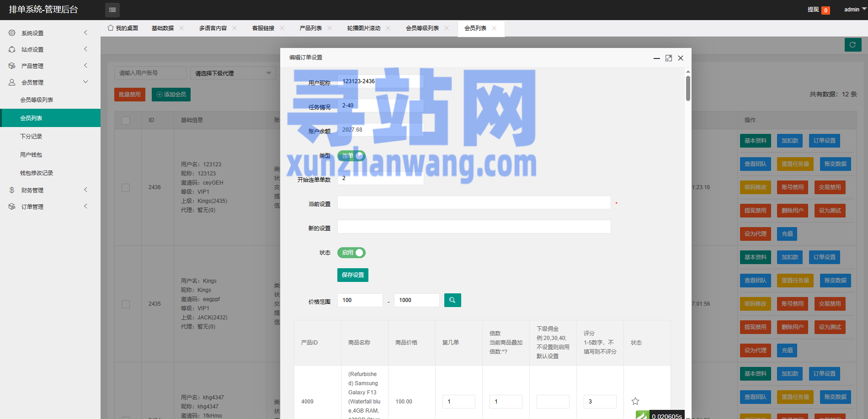Open the 请选择下级代理 dropdown

click(233, 73)
